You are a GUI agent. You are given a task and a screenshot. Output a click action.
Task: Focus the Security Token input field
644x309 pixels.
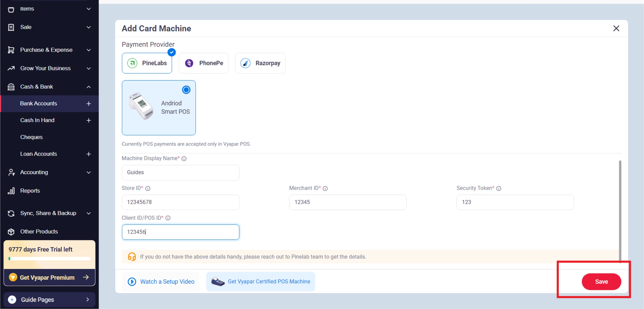click(515, 202)
